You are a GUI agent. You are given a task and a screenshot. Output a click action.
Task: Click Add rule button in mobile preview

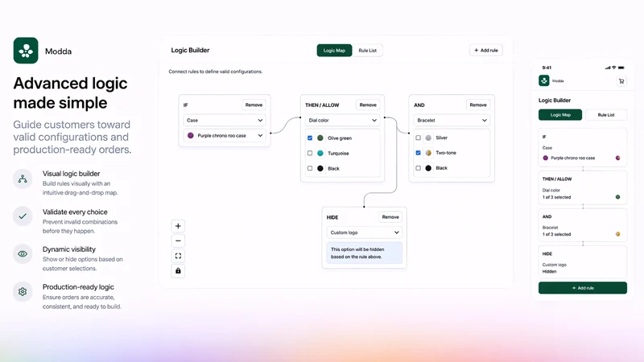583,288
